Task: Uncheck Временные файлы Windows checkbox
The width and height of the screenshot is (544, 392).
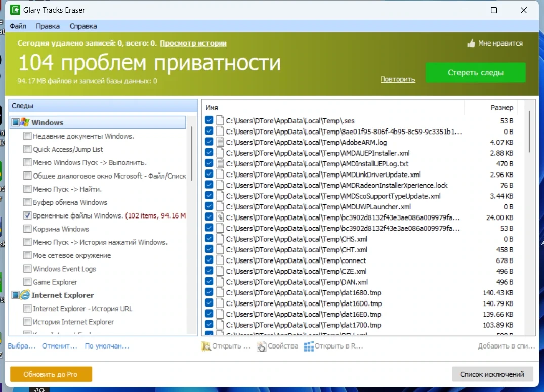Action: pyautogui.click(x=27, y=215)
